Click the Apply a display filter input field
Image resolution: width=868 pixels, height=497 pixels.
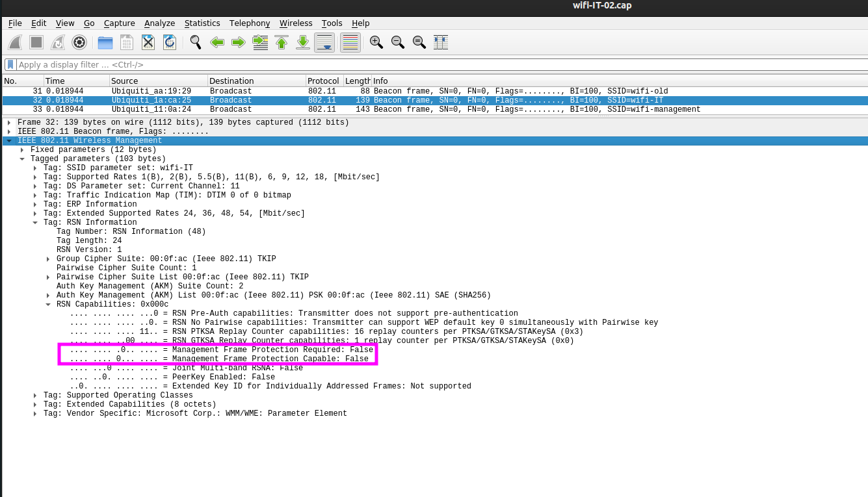pyautogui.click(x=195, y=64)
